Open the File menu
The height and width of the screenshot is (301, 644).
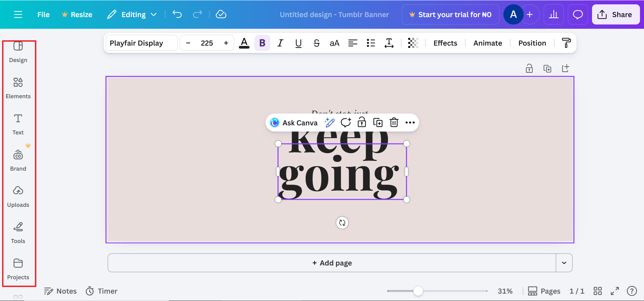[x=43, y=14]
